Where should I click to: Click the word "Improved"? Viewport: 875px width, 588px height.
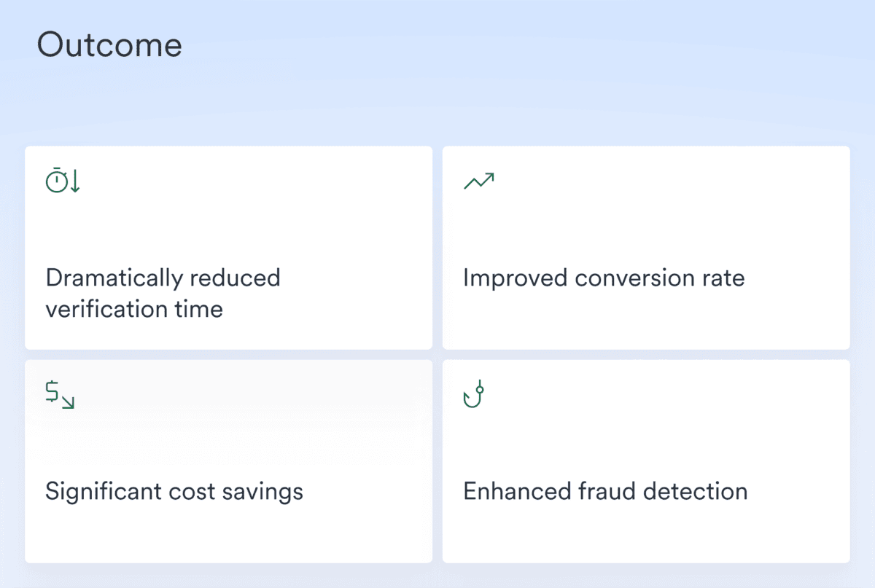click(x=516, y=278)
